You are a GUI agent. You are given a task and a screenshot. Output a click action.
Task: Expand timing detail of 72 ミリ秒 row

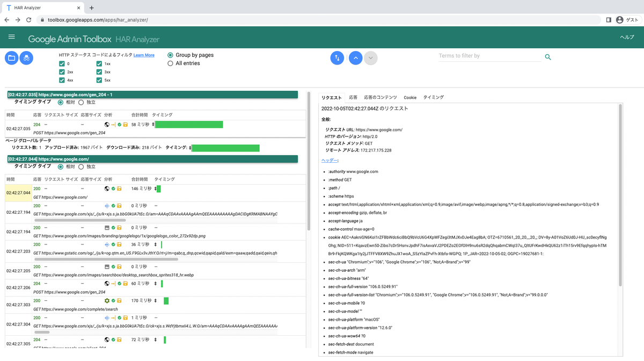point(156,340)
